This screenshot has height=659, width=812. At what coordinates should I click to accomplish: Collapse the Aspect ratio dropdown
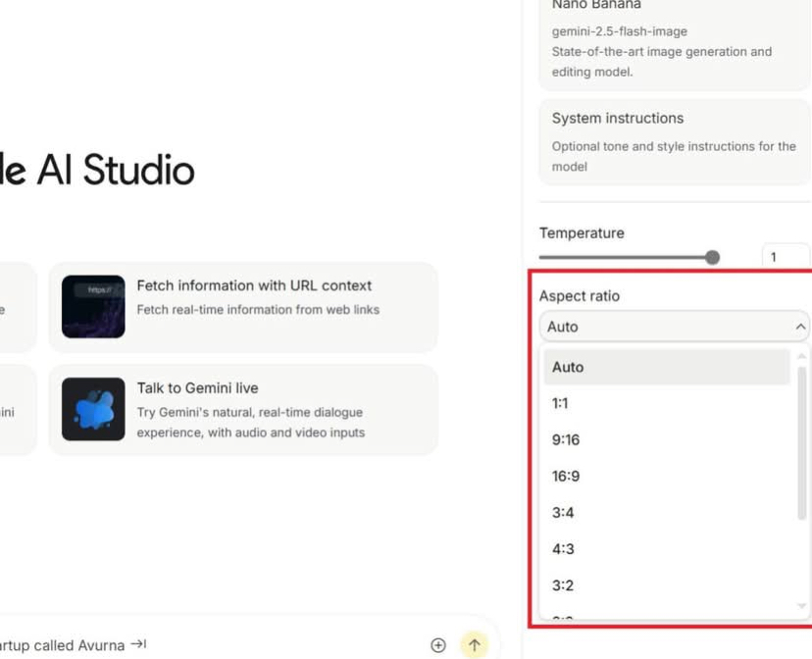(x=675, y=327)
